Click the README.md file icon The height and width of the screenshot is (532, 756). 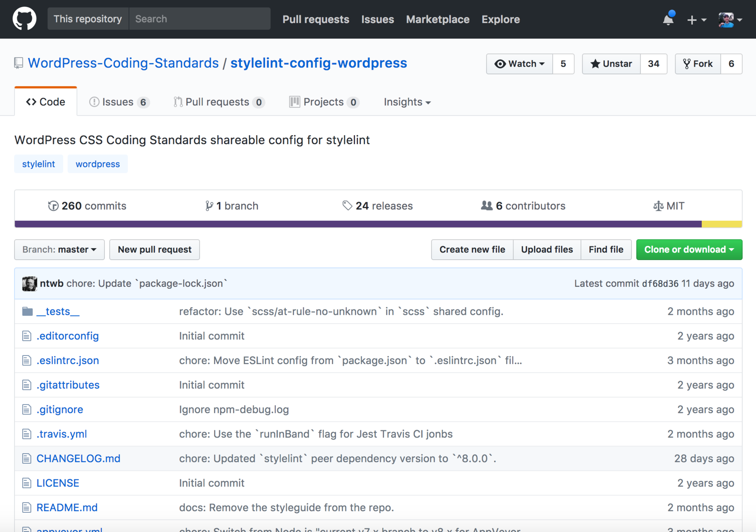(26, 507)
